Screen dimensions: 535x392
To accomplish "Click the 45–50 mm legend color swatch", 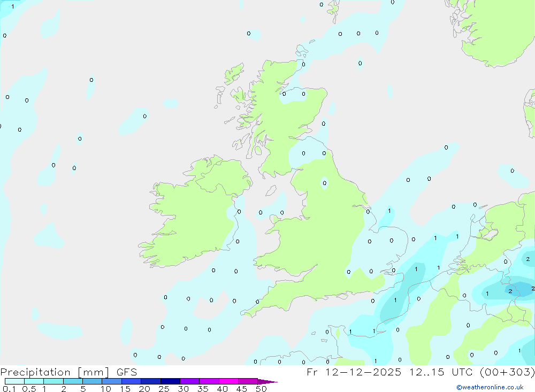I will (x=248, y=381).
